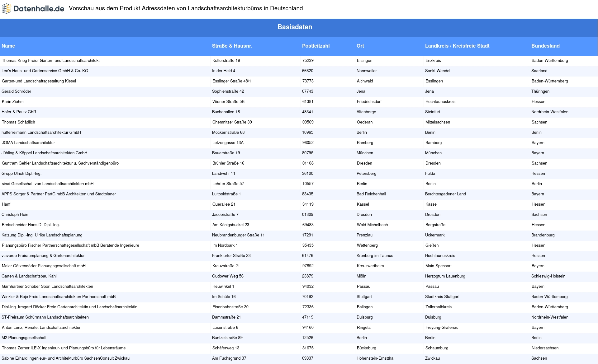Click the postal code 80796
This screenshot has height=364, width=598.
(x=308, y=153)
